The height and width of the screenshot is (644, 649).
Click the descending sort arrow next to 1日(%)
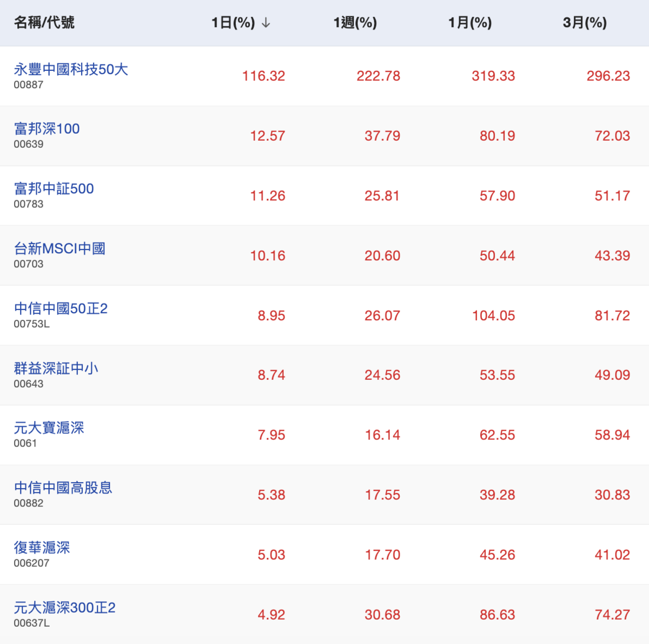pyautogui.click(x=266, y=23)
